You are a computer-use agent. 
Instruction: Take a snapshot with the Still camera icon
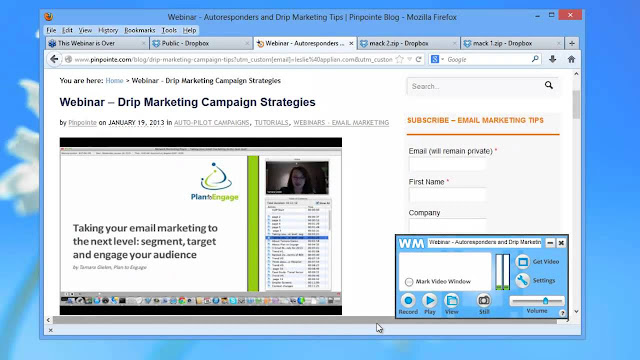[x=484, y=301]
